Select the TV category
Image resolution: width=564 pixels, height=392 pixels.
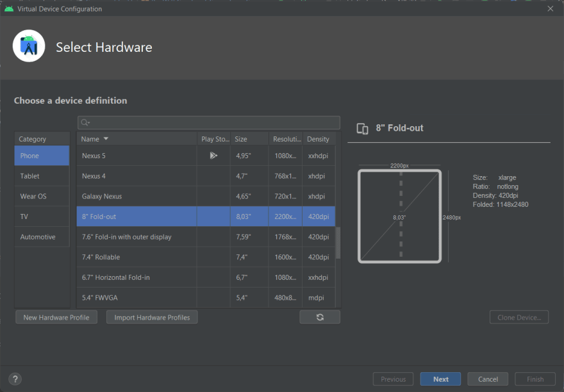tap(42, 216)
